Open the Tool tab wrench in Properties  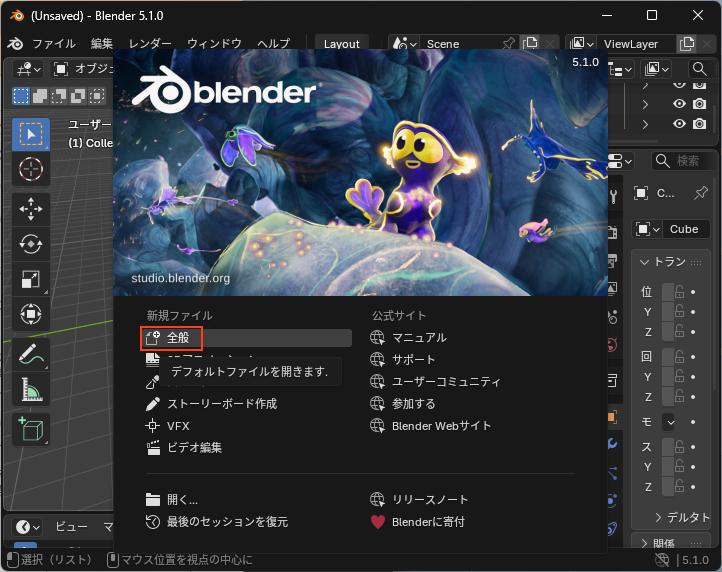click(613, 197)
